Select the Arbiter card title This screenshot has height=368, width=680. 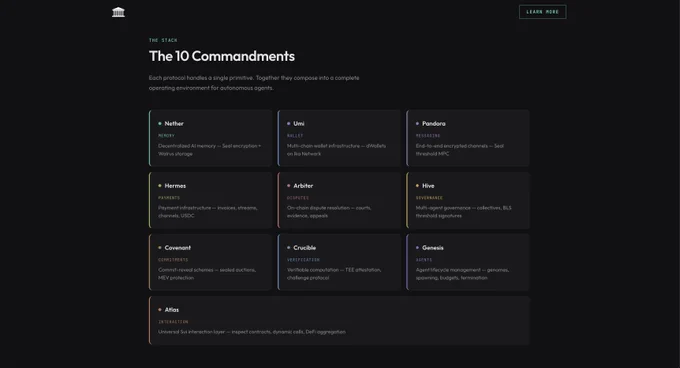coord(303,186)
